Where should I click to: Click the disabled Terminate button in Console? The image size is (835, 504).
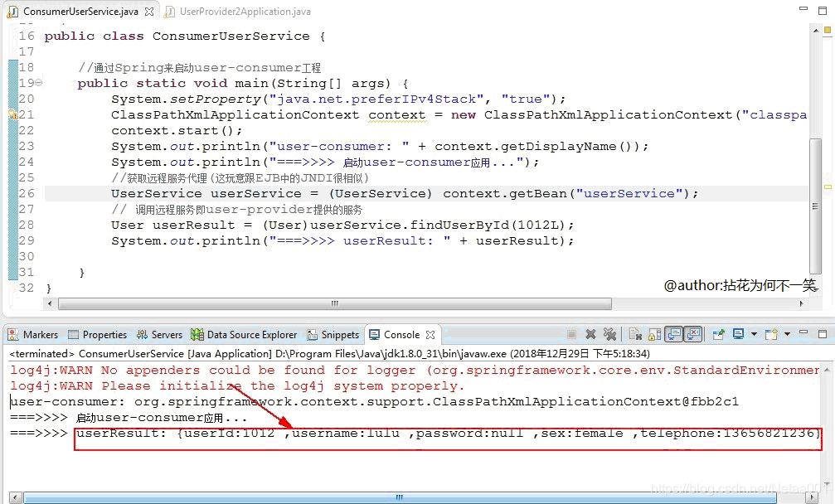pyautogui.click(x=571, y=334)
